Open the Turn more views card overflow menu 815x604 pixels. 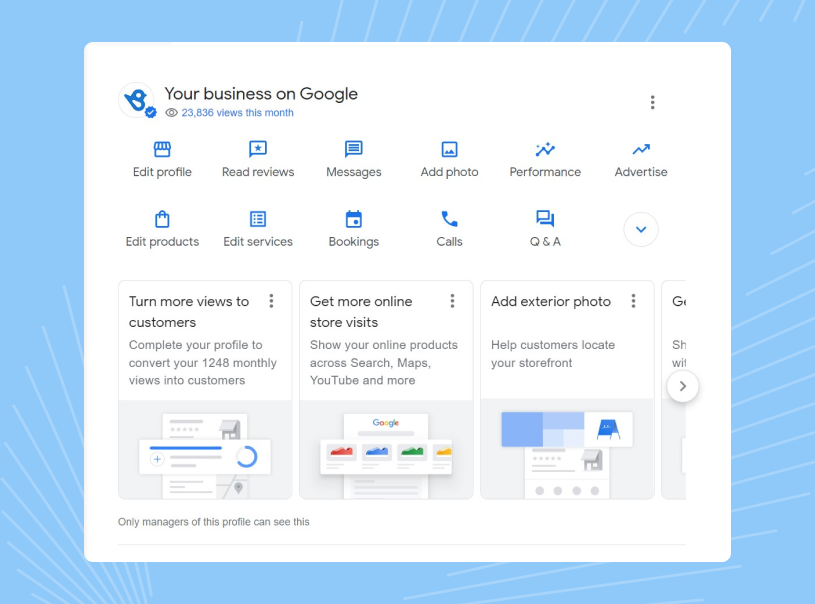[271, 300]
